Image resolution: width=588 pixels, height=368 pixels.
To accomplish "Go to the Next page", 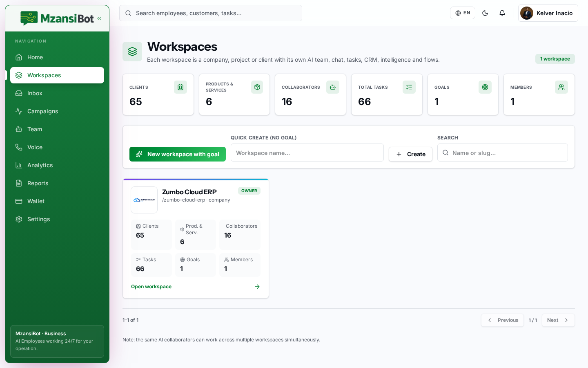I will (558, 320).
